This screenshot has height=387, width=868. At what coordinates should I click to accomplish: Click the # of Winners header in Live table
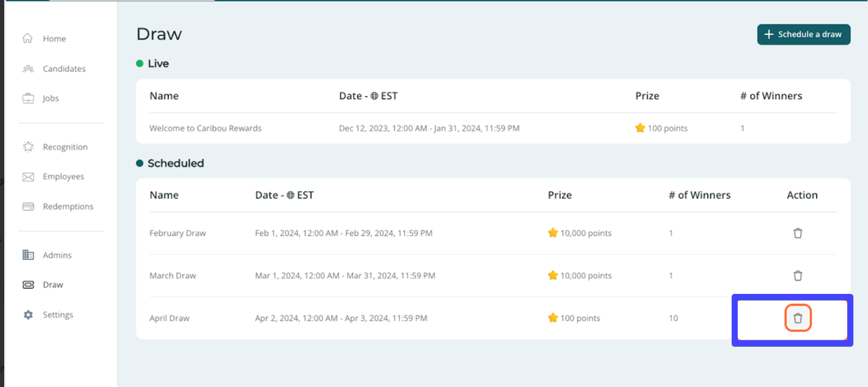point(771,96)
